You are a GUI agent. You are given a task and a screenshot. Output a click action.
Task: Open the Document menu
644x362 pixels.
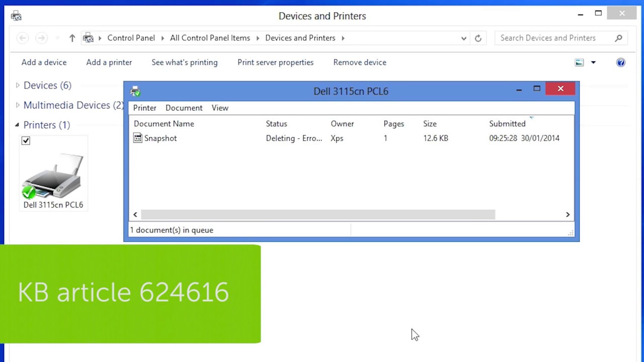pos(184,108)
